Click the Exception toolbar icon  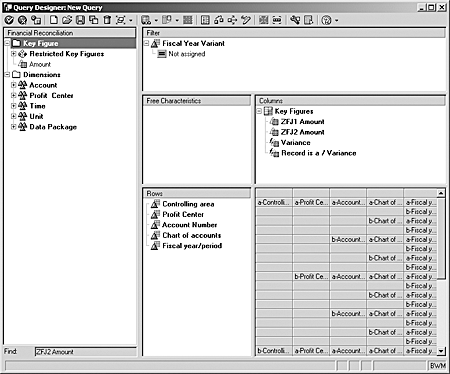pos(146,20)
